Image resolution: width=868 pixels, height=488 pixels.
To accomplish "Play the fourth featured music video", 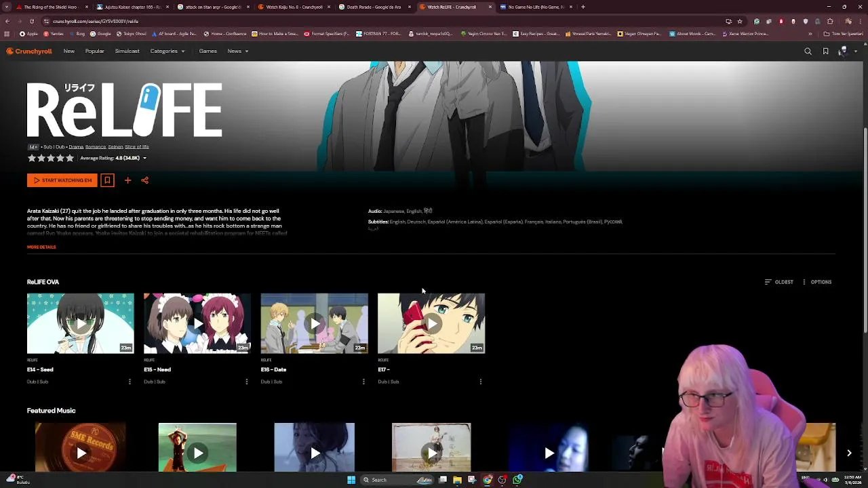I will click(x=431, y=447).
